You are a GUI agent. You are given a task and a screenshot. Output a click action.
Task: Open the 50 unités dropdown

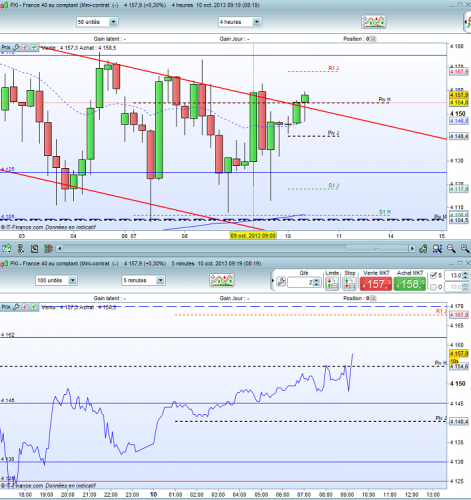click(x=113, y=22)
